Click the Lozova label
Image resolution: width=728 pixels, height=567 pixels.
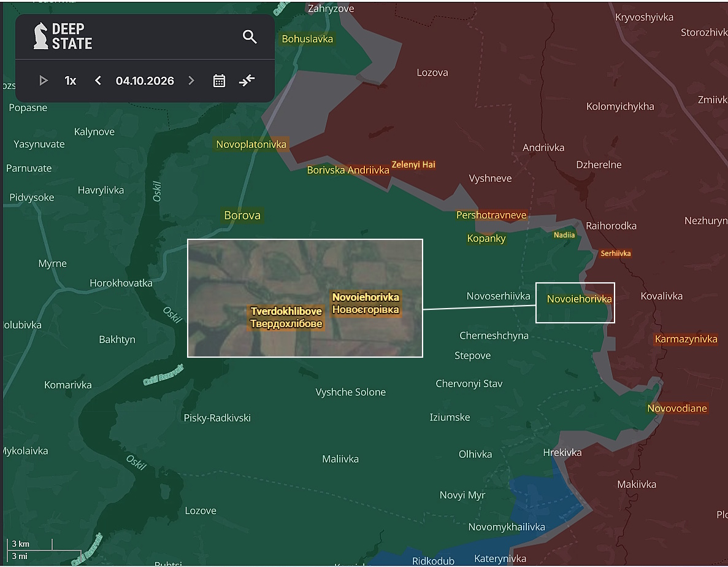432,72
